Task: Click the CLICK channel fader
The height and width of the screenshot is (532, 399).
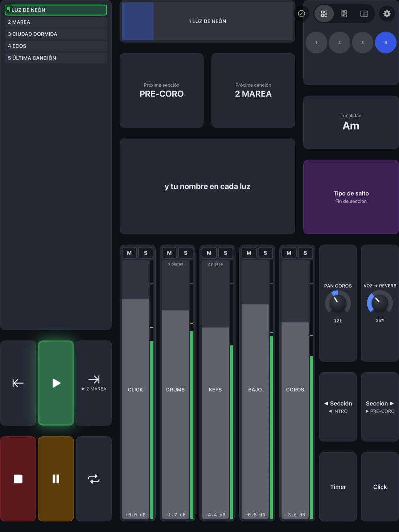Action: coord(135,389)
